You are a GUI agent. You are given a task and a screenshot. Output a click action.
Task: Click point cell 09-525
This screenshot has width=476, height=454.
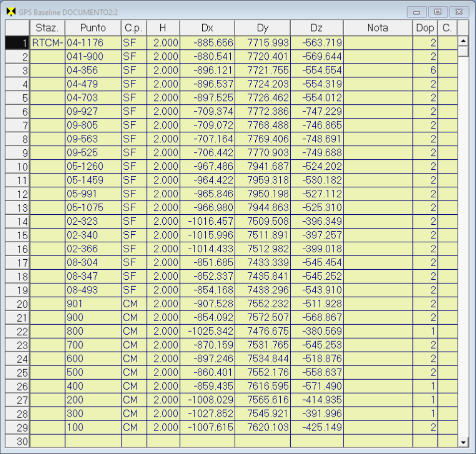[x=93, y=153]
